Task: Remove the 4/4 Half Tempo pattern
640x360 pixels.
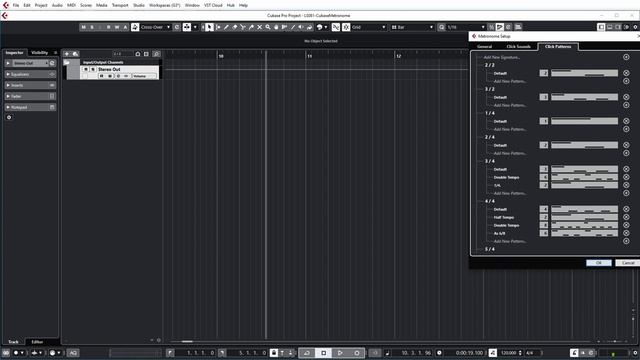Action: [626, 217]
